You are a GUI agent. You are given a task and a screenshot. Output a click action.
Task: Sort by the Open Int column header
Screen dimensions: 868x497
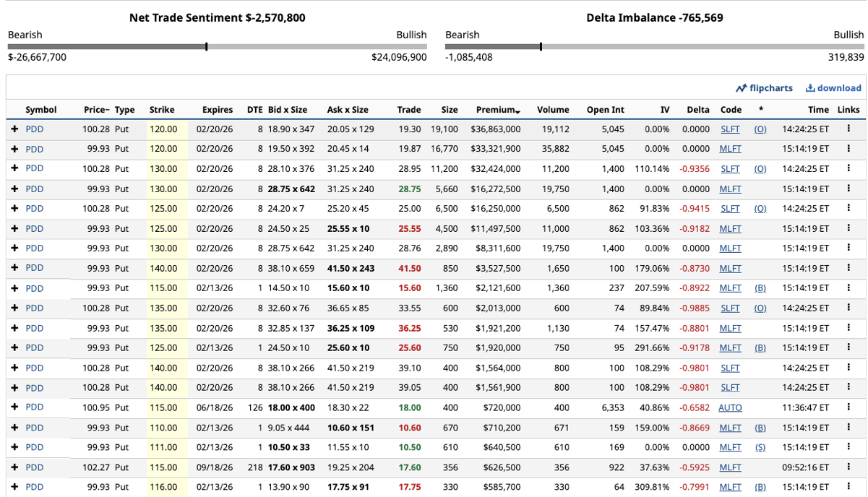click(x=605, y=110)
